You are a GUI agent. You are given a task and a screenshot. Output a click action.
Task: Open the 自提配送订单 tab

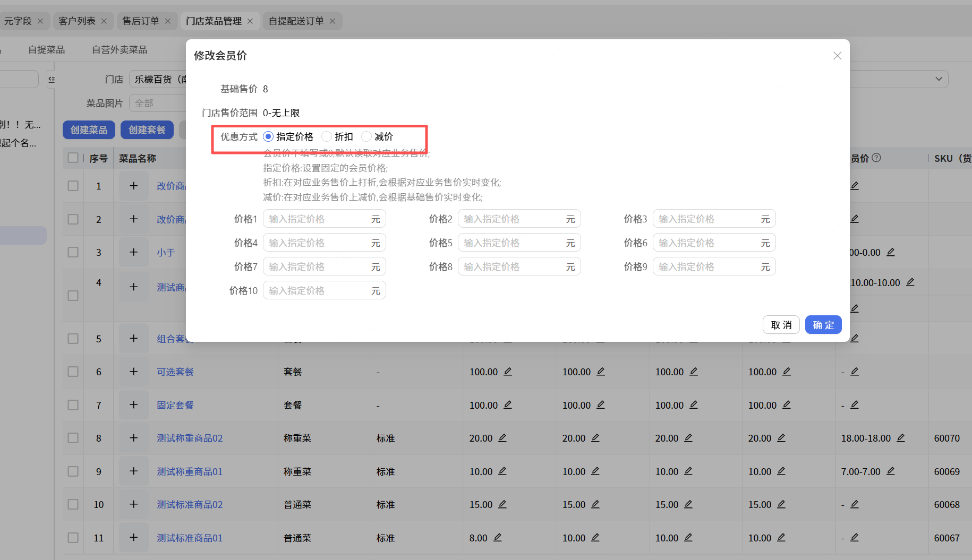tap(296, 21)
